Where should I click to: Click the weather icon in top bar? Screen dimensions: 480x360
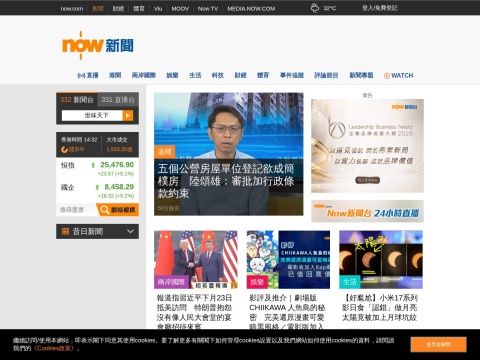(315, 8)
